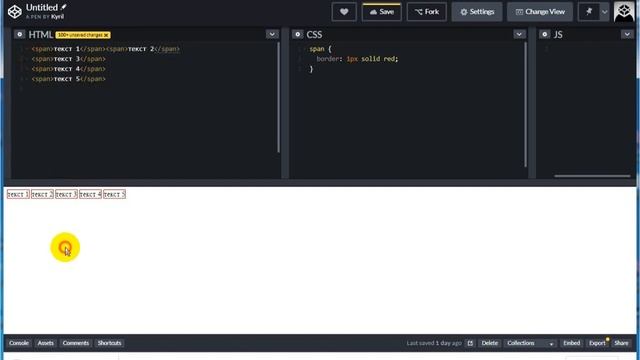
Task: Open pen in new window icon
Action: click(x=470, y=343)
